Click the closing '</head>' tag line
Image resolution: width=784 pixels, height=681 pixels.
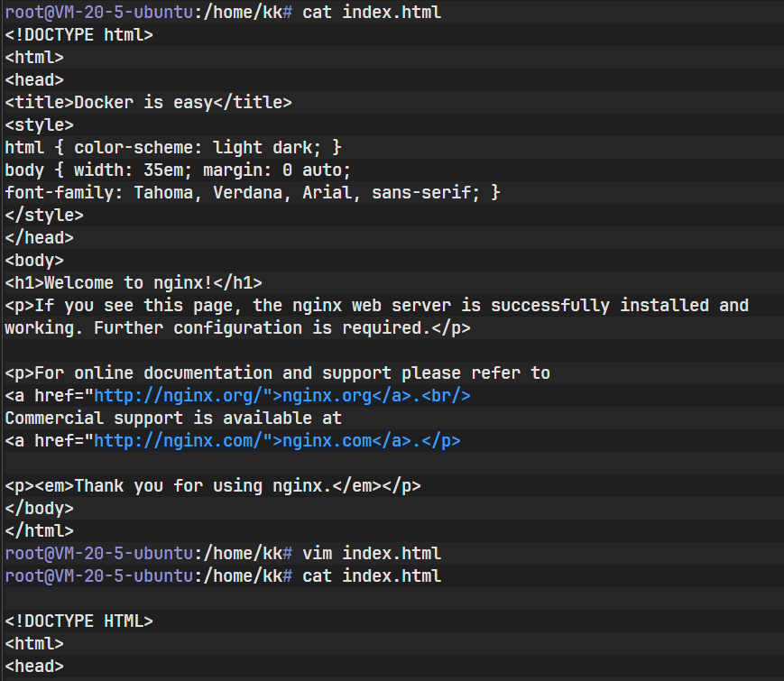tap(40, 237)
